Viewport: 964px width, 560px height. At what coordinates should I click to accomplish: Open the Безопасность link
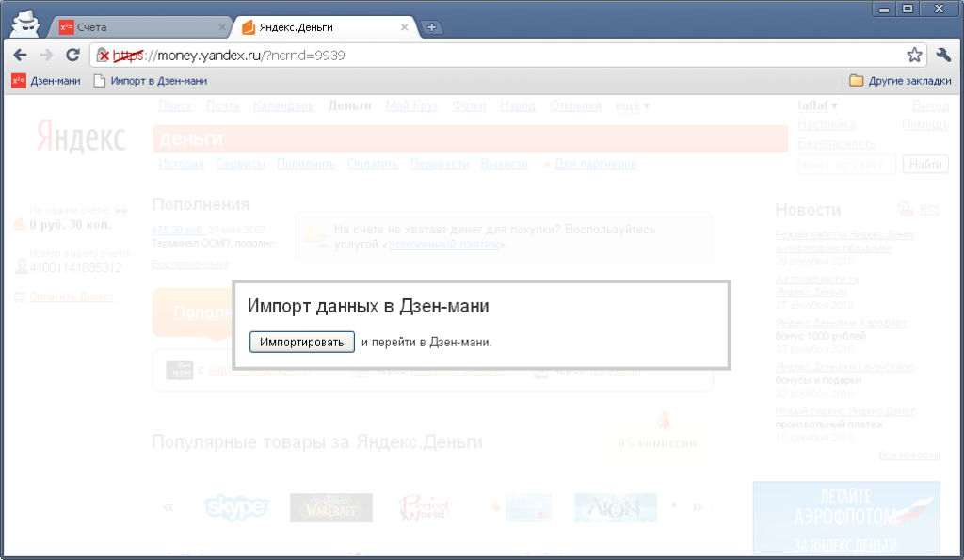click(836, 143)
